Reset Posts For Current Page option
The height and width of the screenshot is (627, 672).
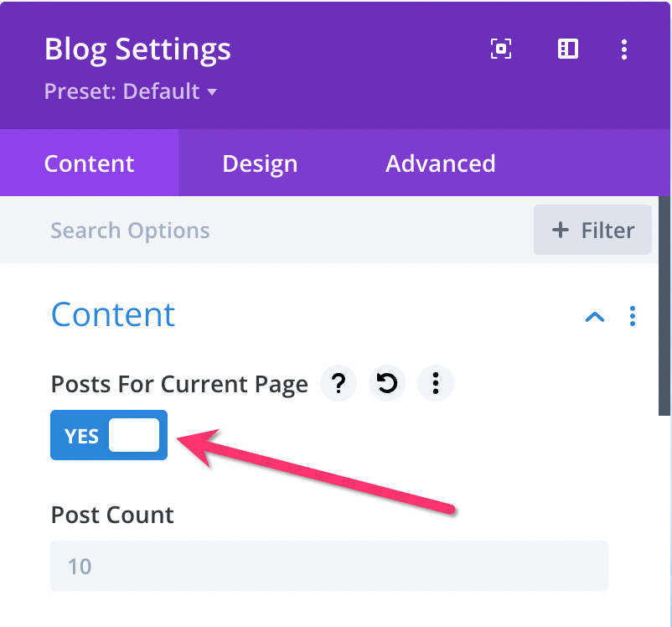click(x=387, y=383)
